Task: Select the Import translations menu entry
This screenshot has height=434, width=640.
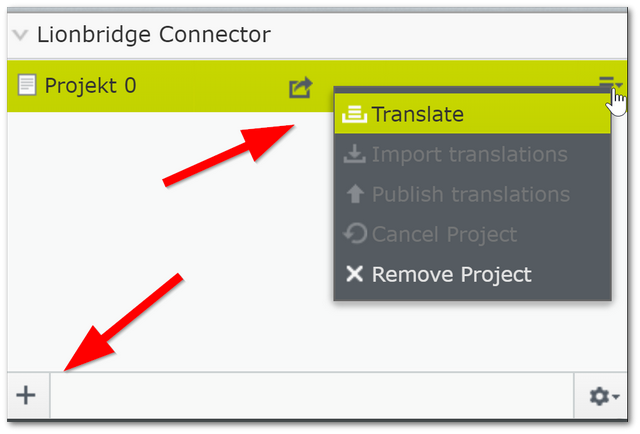Action: tap(469, 154)
